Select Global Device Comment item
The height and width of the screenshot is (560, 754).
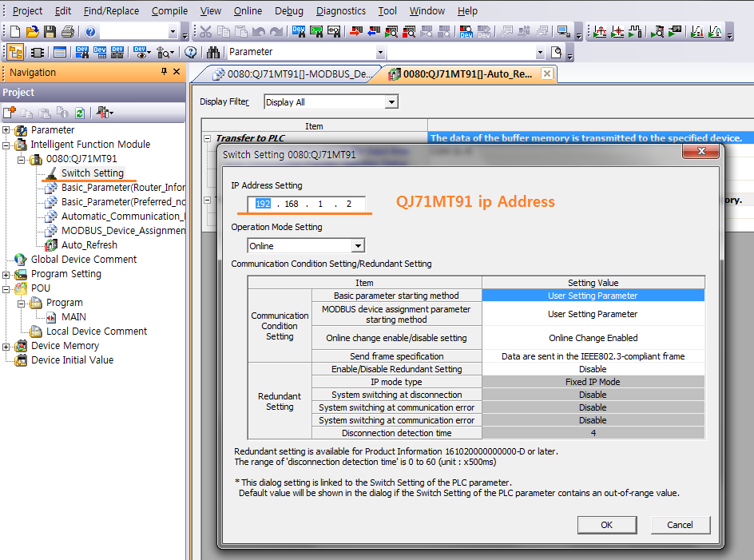click(84, 260)
